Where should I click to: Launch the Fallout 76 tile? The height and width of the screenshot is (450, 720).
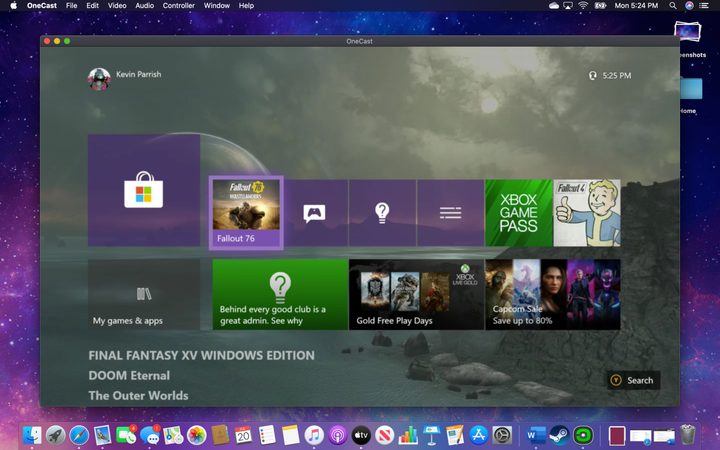[x=246, y=213]
